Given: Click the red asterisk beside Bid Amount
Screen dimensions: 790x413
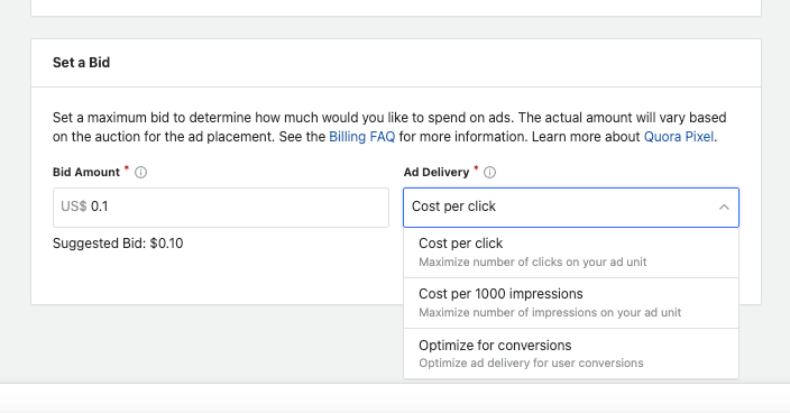Looking at the screenshot, I should pyautogui.click(x=127, y=170).
